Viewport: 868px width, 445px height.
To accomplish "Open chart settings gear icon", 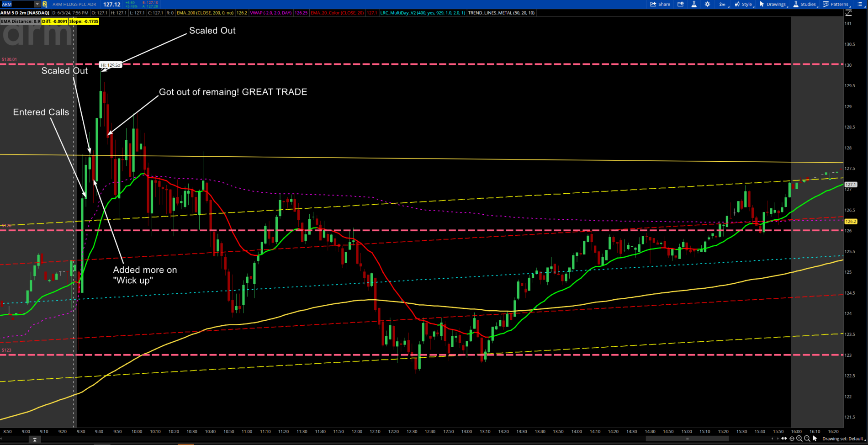I will tap(707, 4).
